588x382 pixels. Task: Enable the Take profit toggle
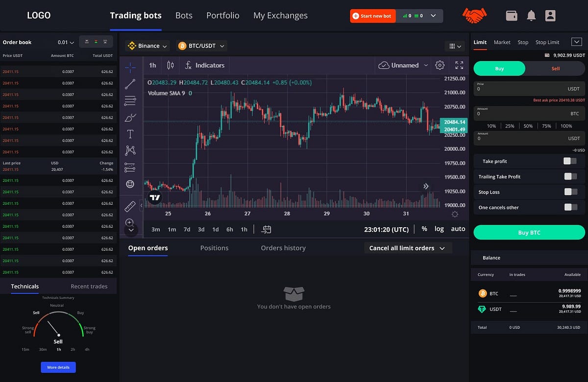point(570,161)
